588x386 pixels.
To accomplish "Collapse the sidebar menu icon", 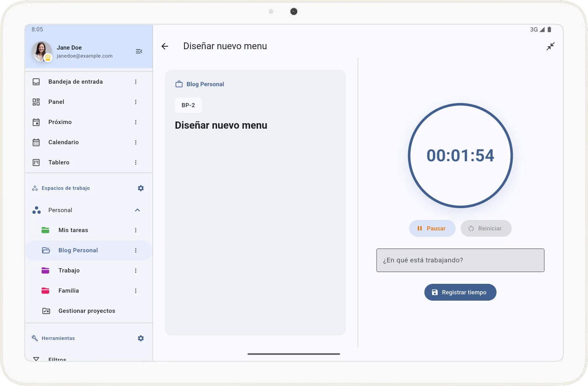I will 139,51.
